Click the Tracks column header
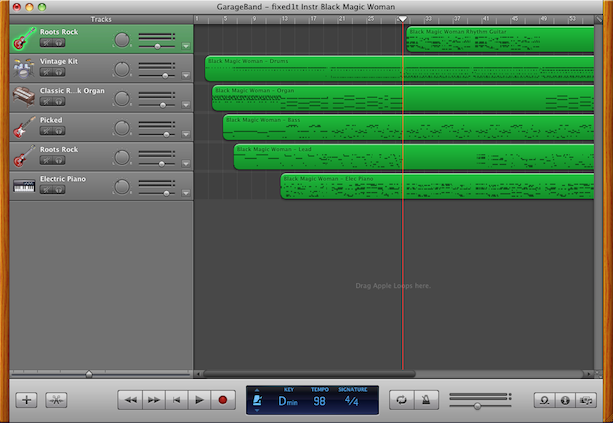 pos(101,19)
